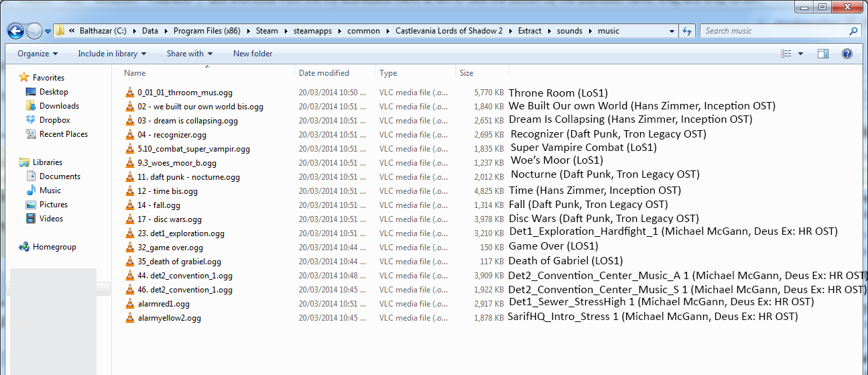This screenshot has width=868, height=375.
Task: Click VLC icon of 02 - we built our own world bis.ogg
Action: (x=129, y=107)
